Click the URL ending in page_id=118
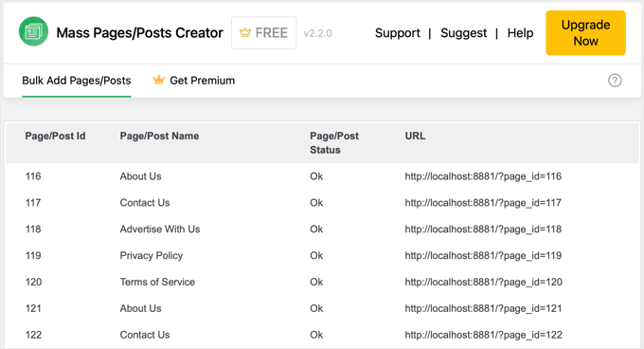 point(483,230)
